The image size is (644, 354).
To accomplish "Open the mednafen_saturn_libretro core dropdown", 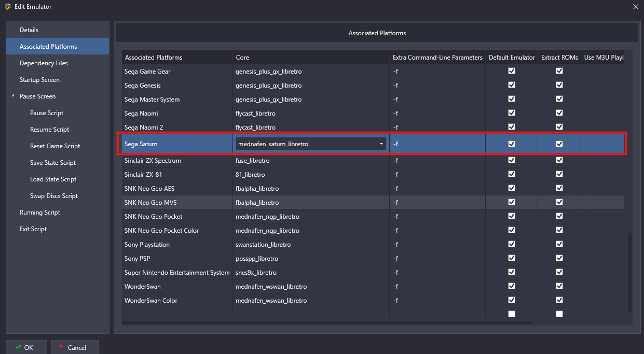I will tap(311, 144).
